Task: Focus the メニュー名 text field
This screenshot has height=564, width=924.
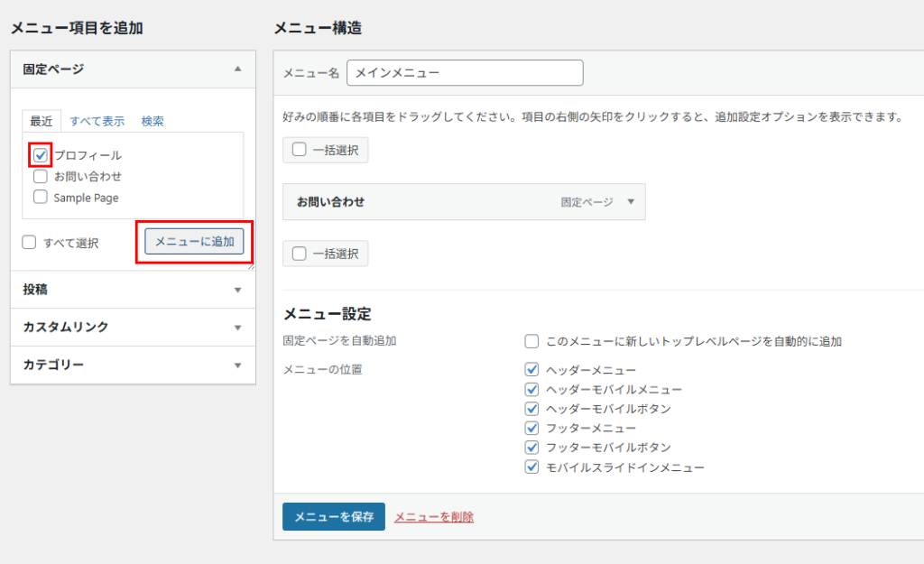Action: tap(465, 73)
